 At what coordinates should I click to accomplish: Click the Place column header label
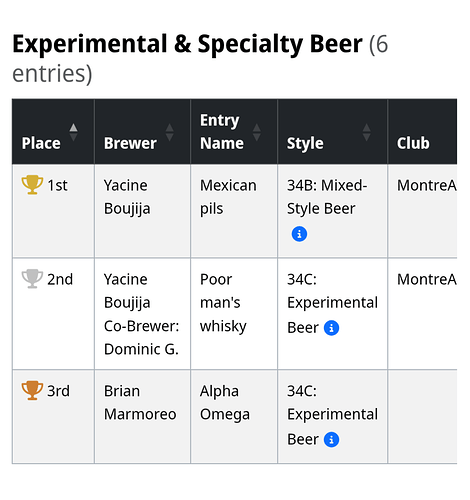point(41,143)
